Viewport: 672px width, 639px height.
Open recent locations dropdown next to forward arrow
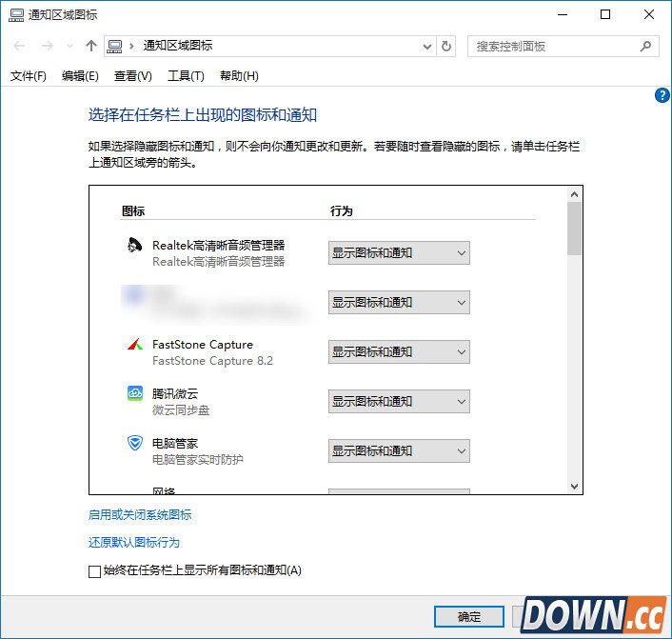(x=69, y=46)
